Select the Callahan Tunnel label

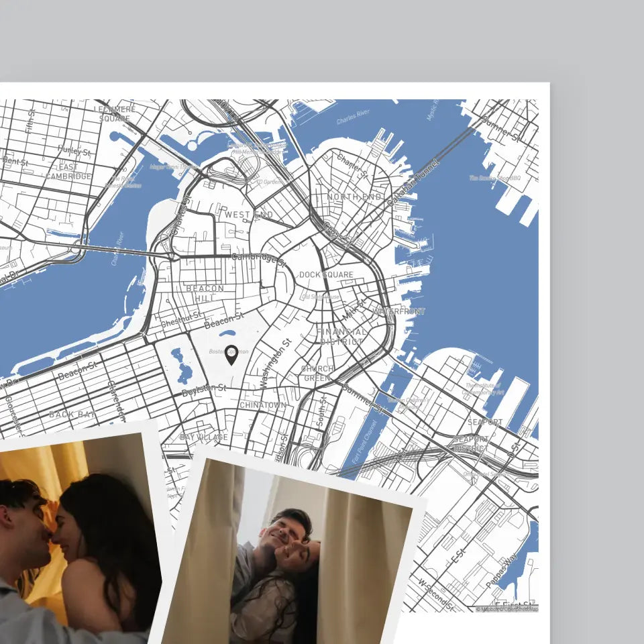tap(413, 182)
